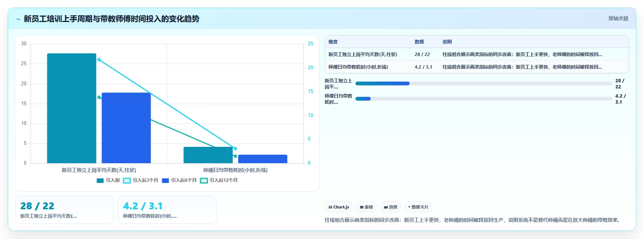Click the 数据 column header
This screenshot has width=644, height=239.
[x=419, y=42]
